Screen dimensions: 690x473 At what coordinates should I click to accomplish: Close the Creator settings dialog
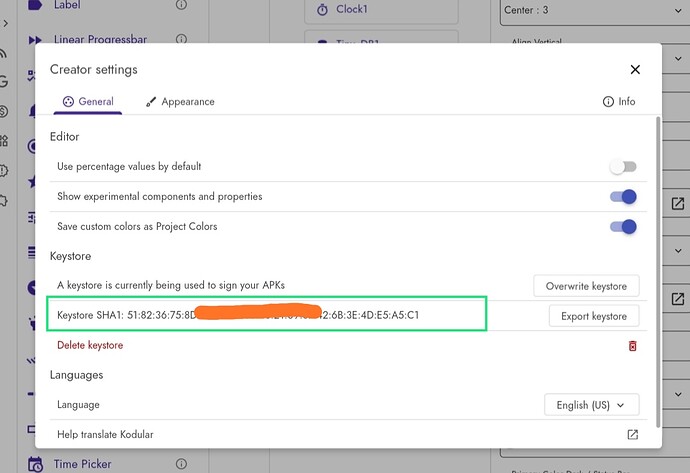point(635,70)
